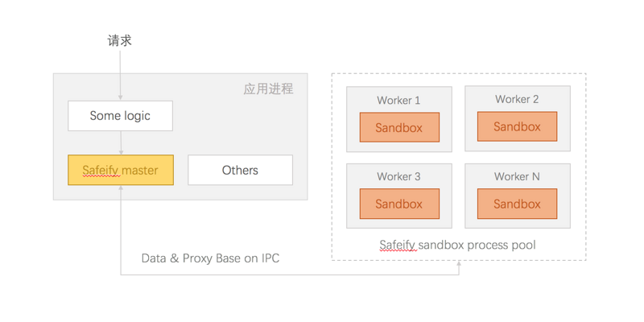Select the Sandbox box inside Worker 3
The width and height of the screenshot is (644, 322).
click(398, 204)
